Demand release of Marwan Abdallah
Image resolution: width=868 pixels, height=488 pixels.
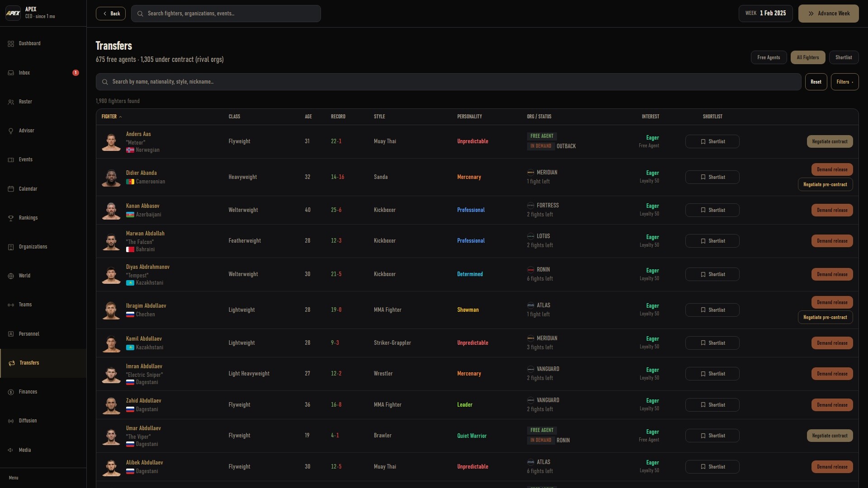point(832,241)
